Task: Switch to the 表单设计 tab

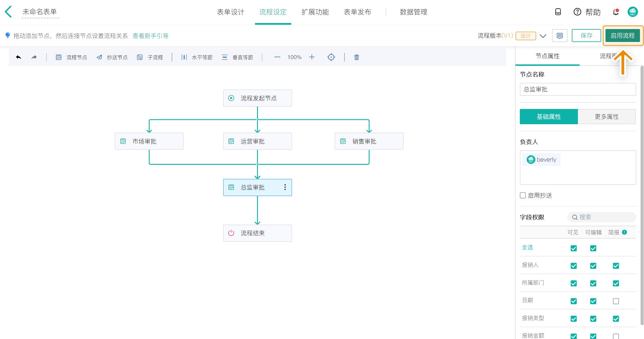Action: click(x=231, y=12)
